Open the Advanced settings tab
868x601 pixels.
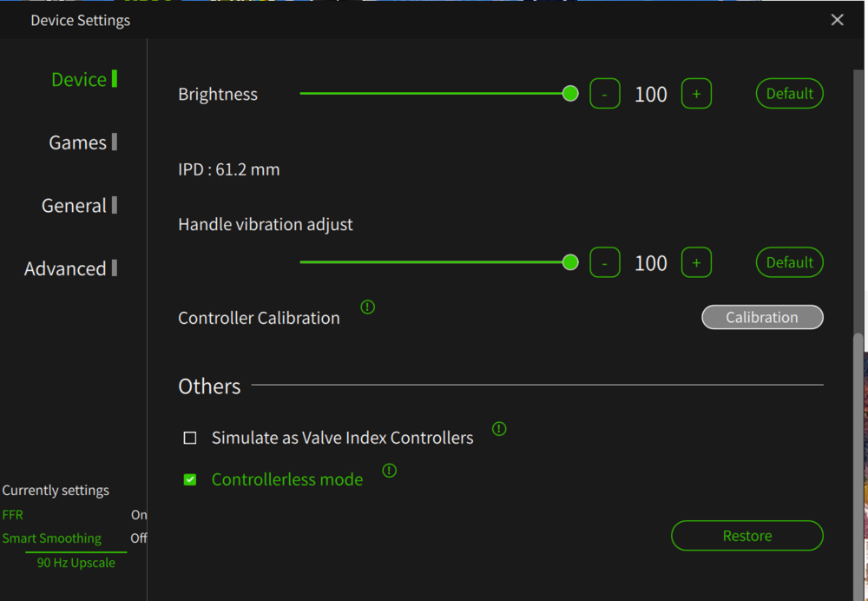click(66, 269)
